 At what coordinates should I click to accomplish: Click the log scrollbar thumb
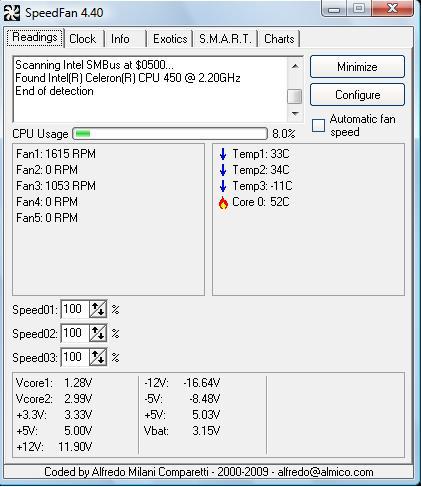[x=295, y=96]
